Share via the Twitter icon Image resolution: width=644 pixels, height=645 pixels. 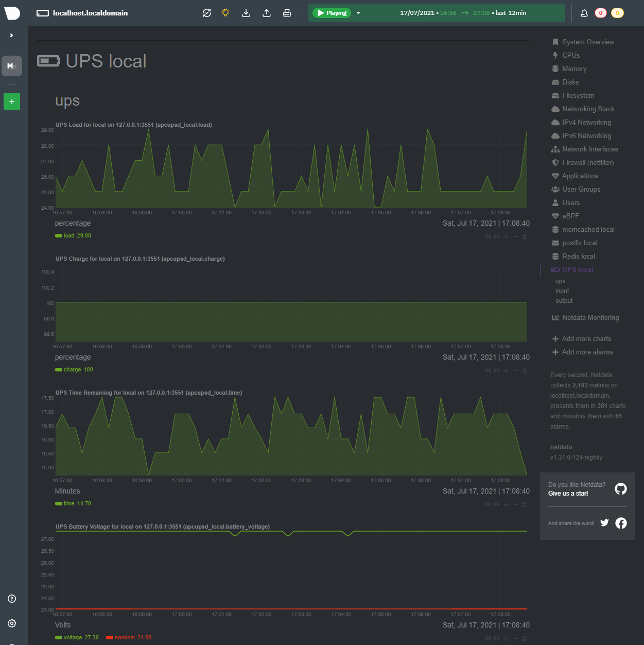point(604,523)
